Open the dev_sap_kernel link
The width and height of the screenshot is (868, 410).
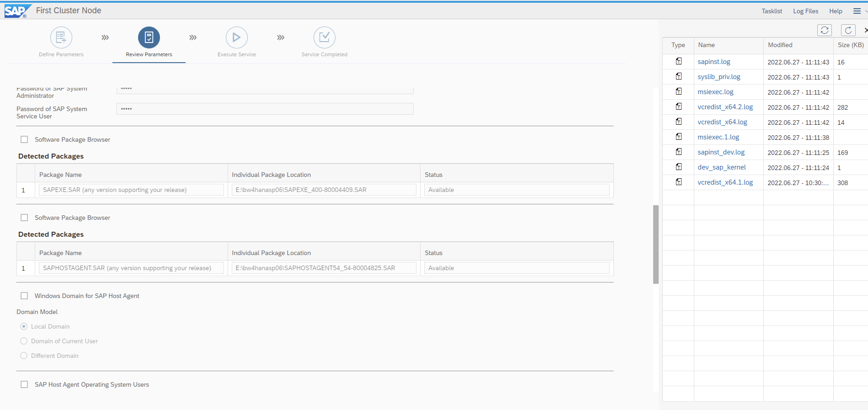tap(722, 167)
